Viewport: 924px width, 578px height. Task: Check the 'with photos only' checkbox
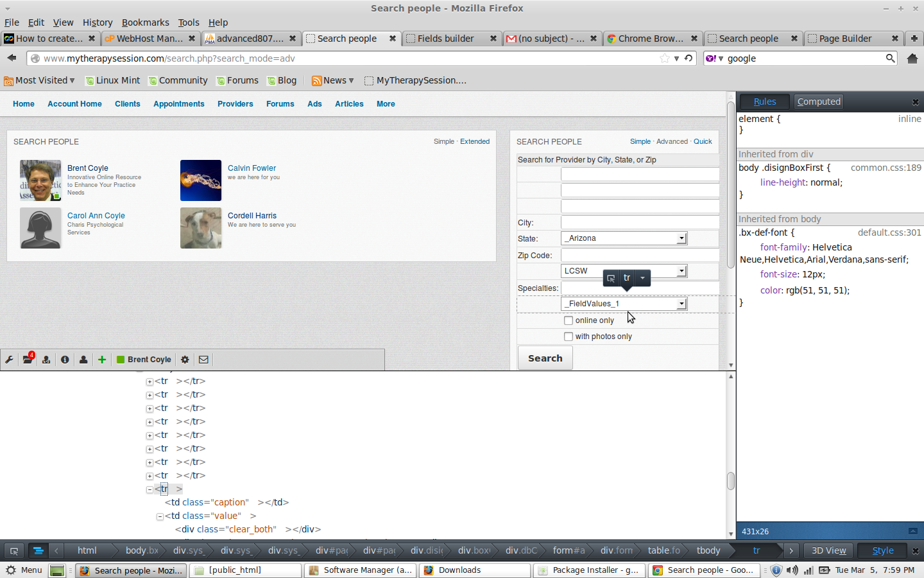[x=569, y=337]
